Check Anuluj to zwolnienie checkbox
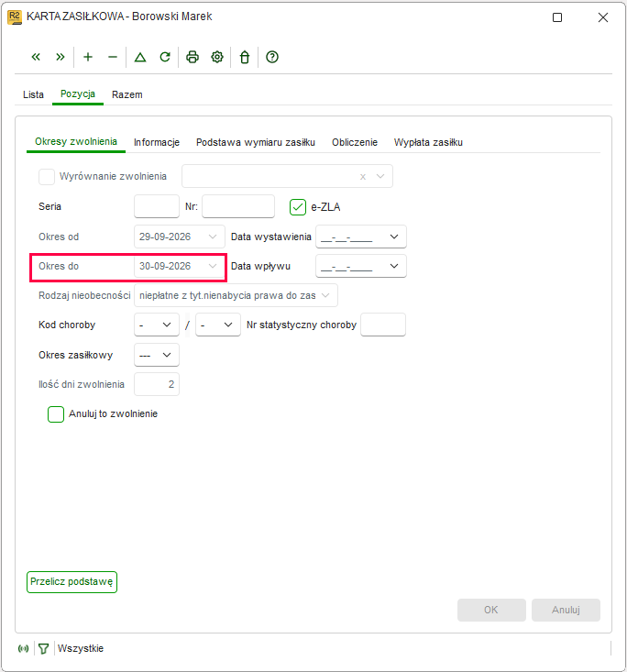This screenshot has height=672, width=627. [56, 414]
